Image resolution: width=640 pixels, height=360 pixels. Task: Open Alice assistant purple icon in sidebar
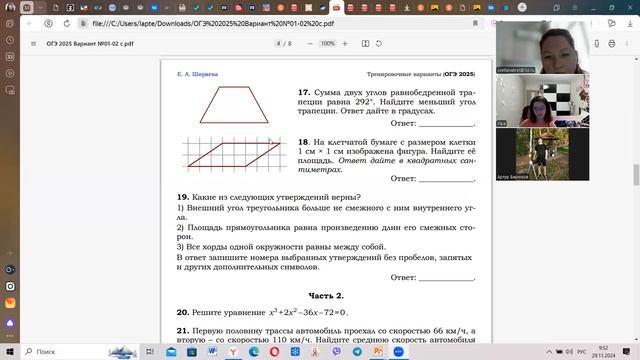point(10,323)
